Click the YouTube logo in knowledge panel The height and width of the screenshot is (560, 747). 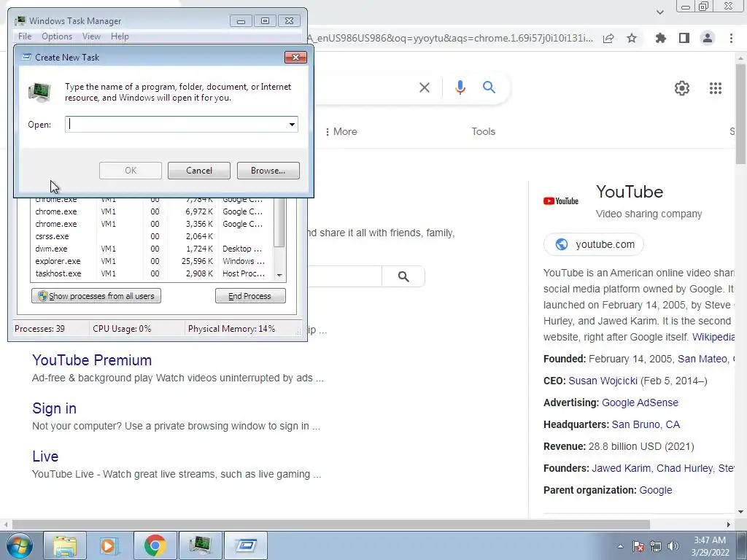(561, 201)
